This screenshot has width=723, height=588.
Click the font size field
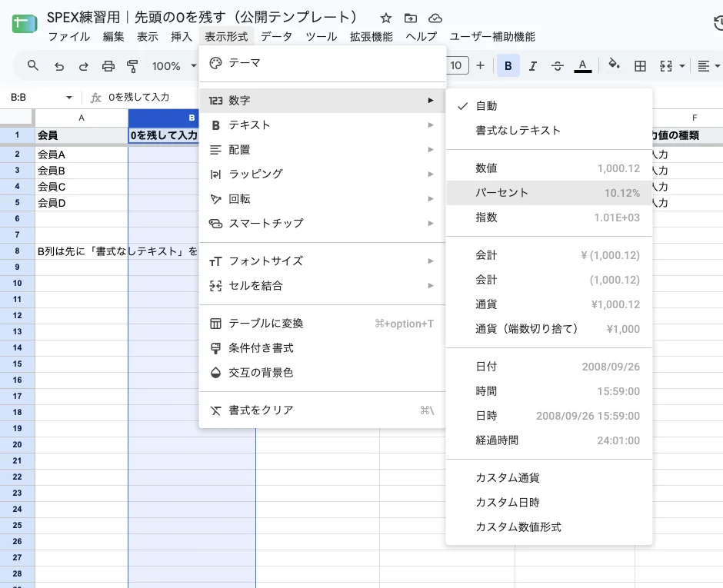pyautogui.click(x=457, y=65)
